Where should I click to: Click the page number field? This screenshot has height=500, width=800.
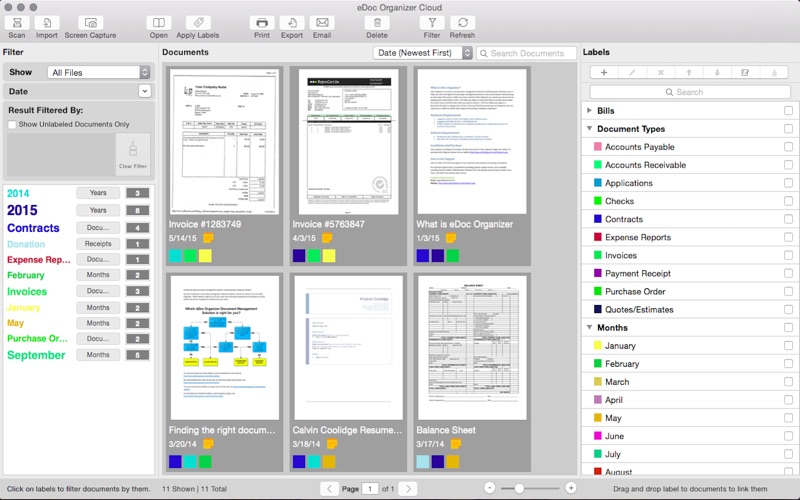[x=370, y=489]
